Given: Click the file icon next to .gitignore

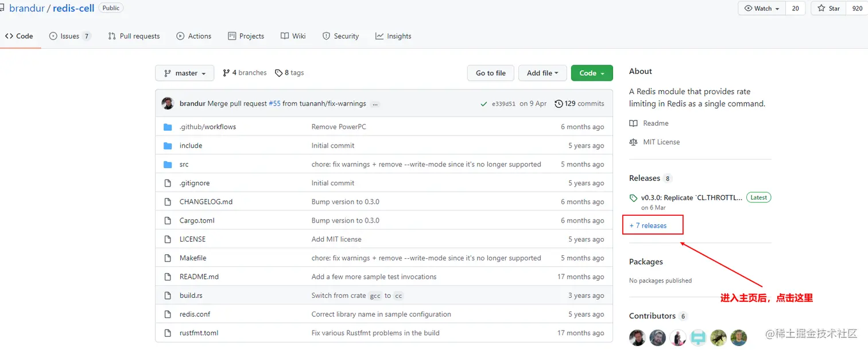Looking at the screenshot, I should [x=168, y=183].
